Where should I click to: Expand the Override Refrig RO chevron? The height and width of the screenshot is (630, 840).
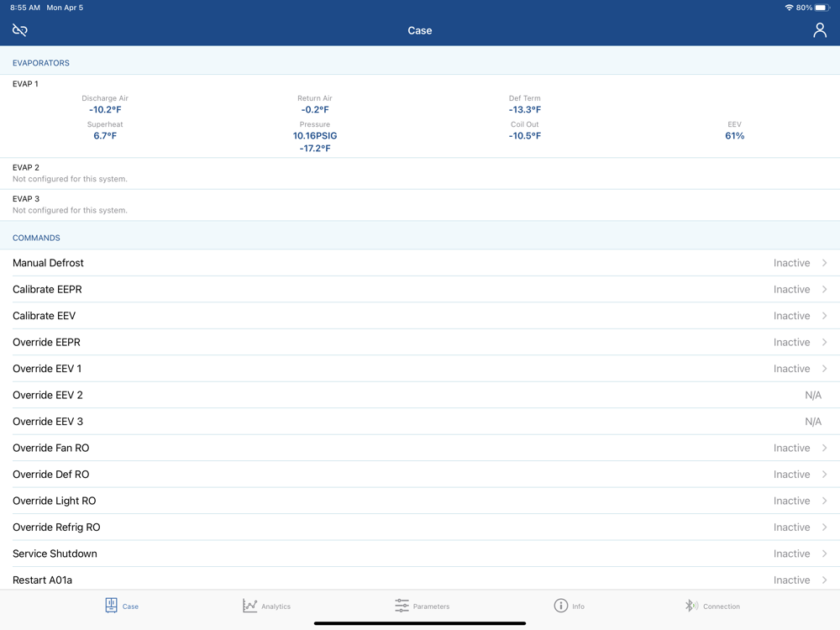(x=825, y=528)
